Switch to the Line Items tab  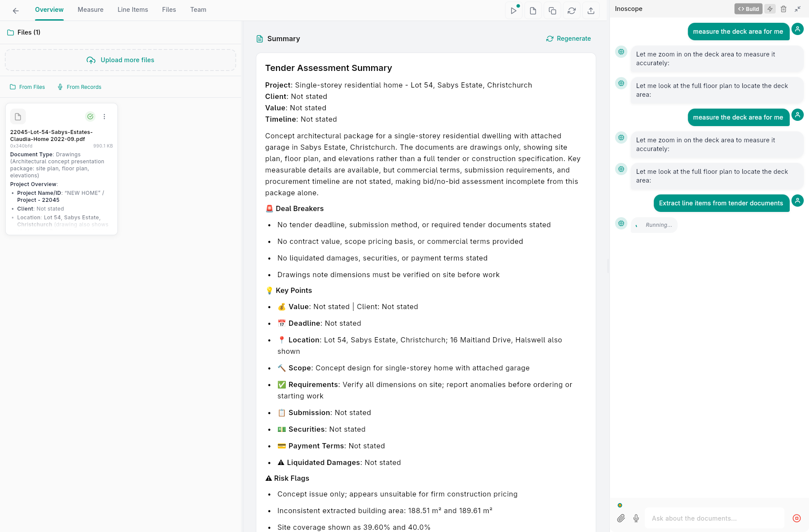click(133, 9)
